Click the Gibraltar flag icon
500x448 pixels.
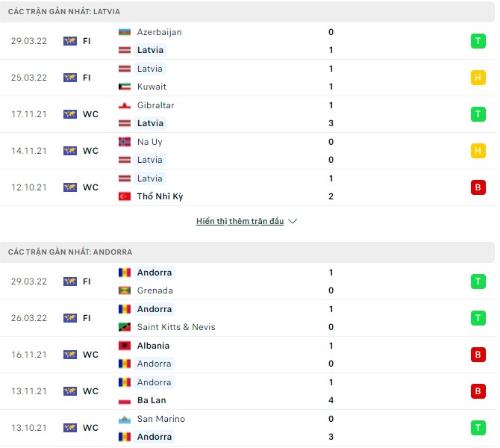coord(125,105)
